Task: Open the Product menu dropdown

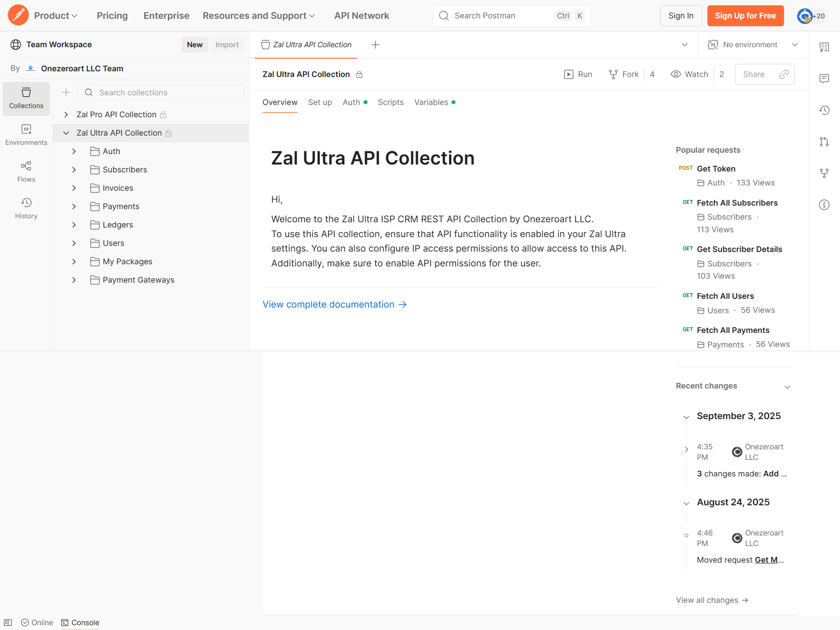Action: click(x=56, y=16)
